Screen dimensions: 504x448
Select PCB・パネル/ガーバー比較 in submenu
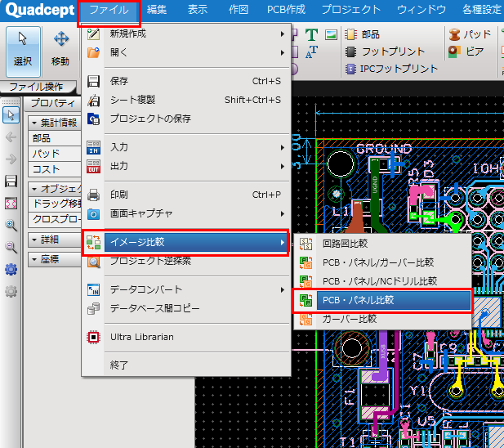pos(382,262)
